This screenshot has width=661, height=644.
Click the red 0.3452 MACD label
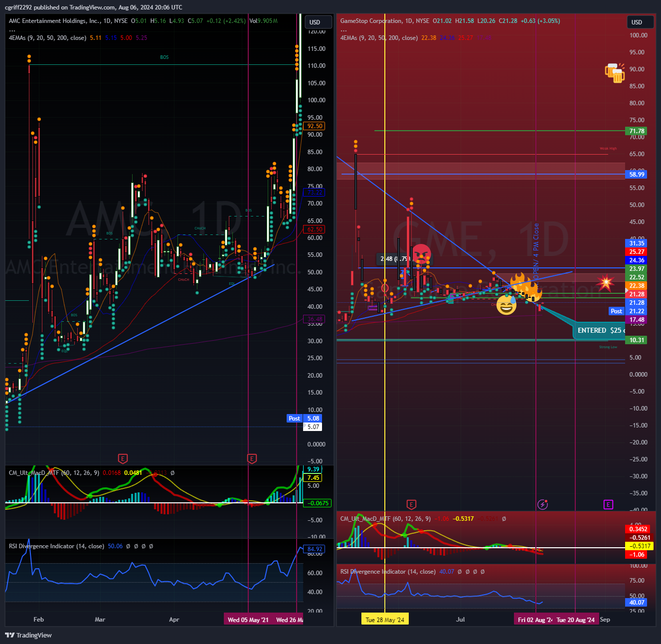pos(639,529)
